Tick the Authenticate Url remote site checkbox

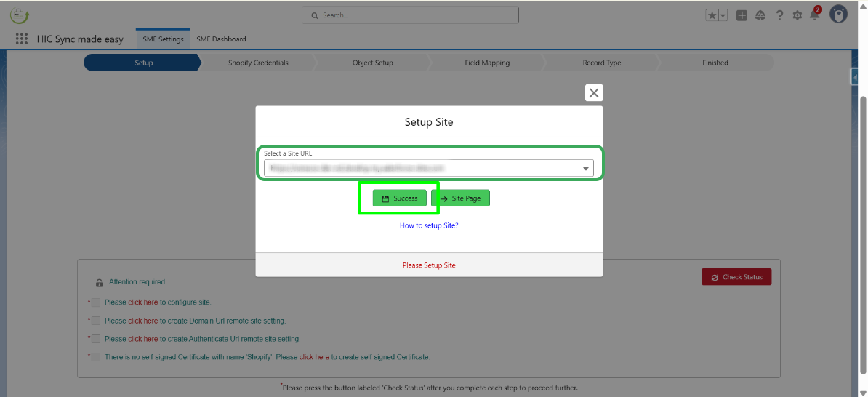tap(95, 339)
